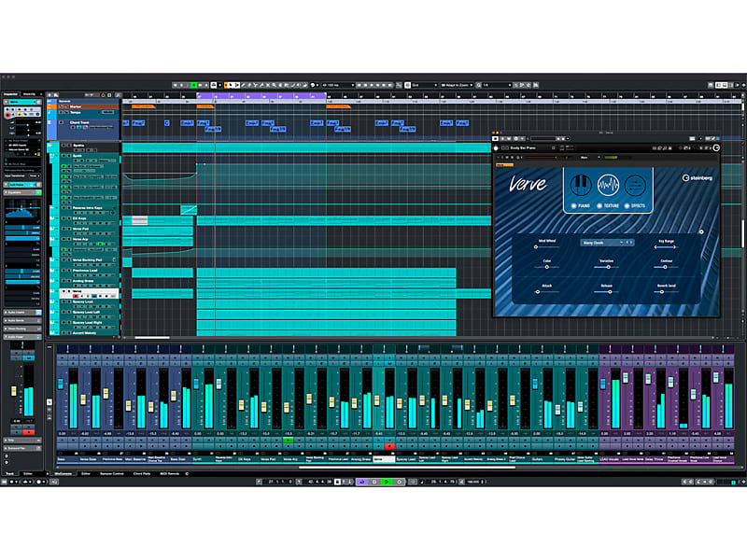Click the first orange marker in Marker track
The height and width of the screenshot is (560, 747).
pyautogui.click(x=144, y=106)
